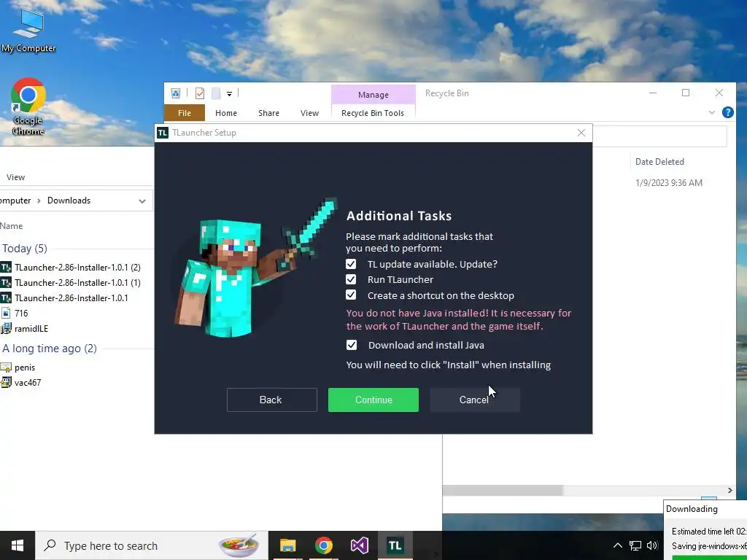Click Continue in TLauncher Setup
Screen dimensions: 747x560
pos(373,400)
